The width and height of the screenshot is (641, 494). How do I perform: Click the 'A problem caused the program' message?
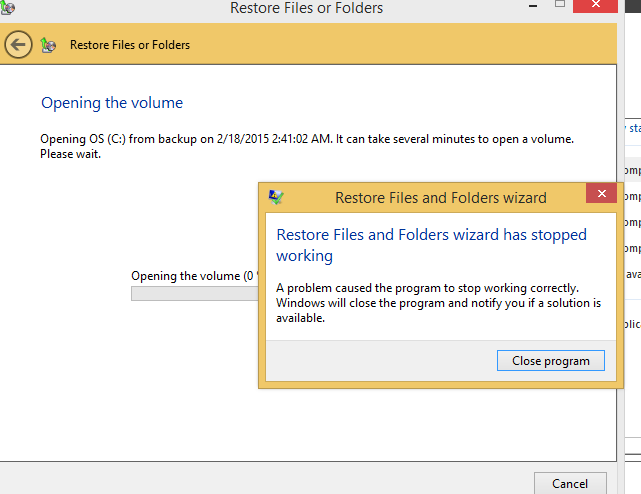[x=440, y=302]
